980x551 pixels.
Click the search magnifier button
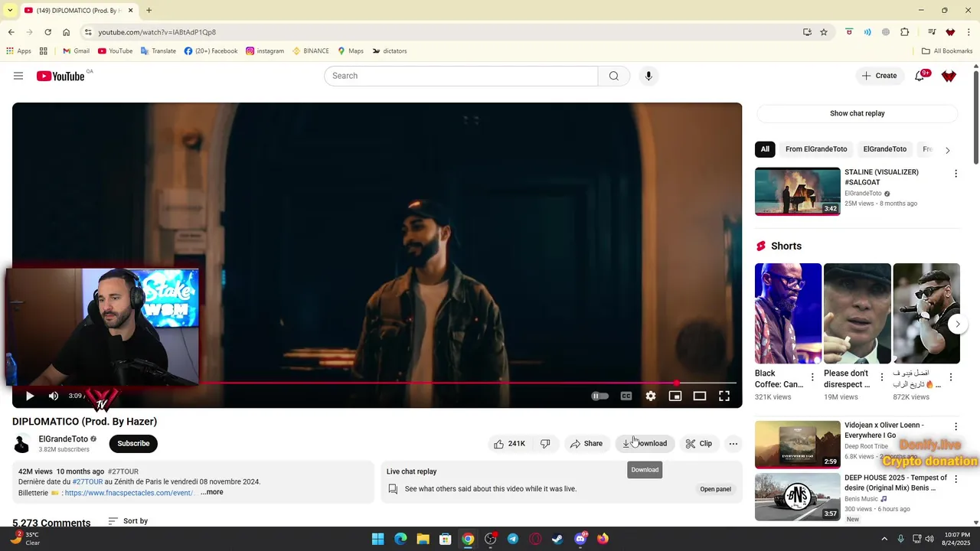[614, 76]
